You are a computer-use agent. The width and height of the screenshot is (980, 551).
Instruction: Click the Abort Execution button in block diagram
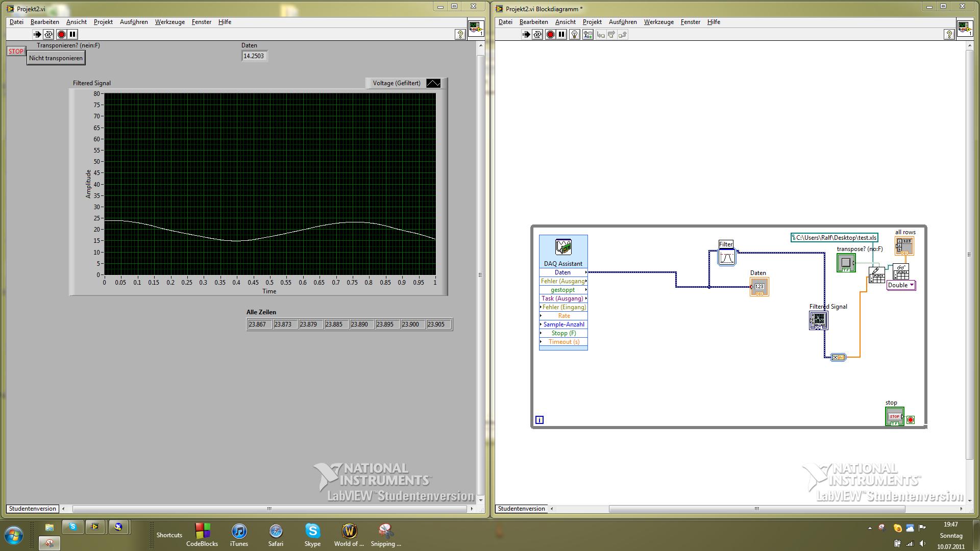(550, 35)
